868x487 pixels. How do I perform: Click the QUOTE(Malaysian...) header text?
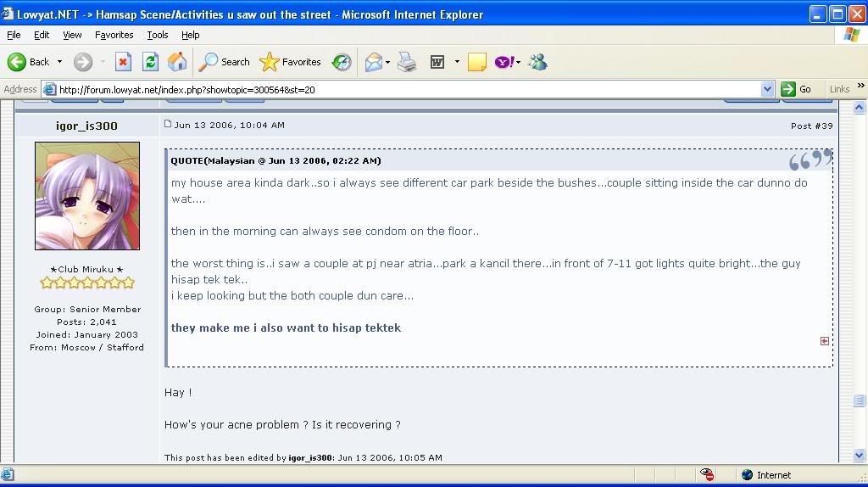pos(275,160)
